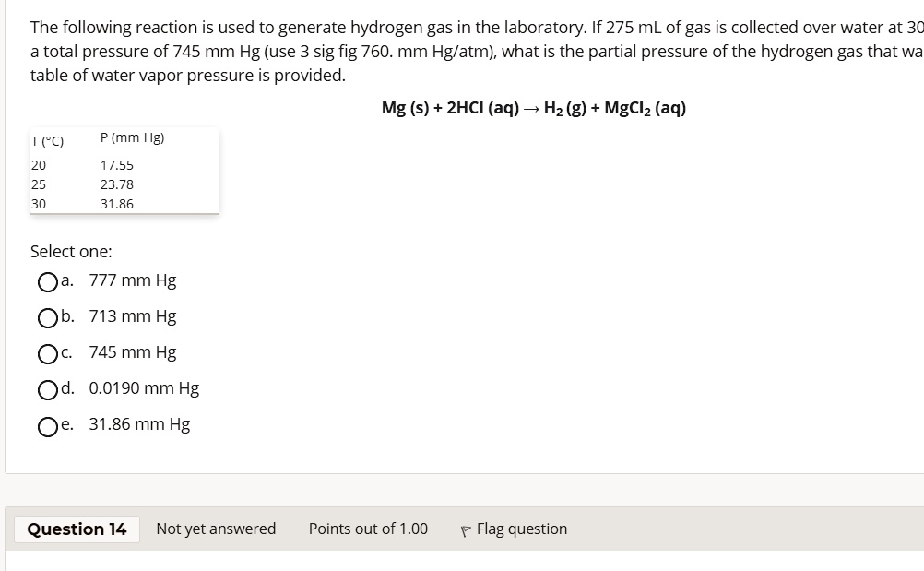Click the 777 mm Hg answer label text
This screenshot has height=571, width=924.
click(x=133, y=280)
